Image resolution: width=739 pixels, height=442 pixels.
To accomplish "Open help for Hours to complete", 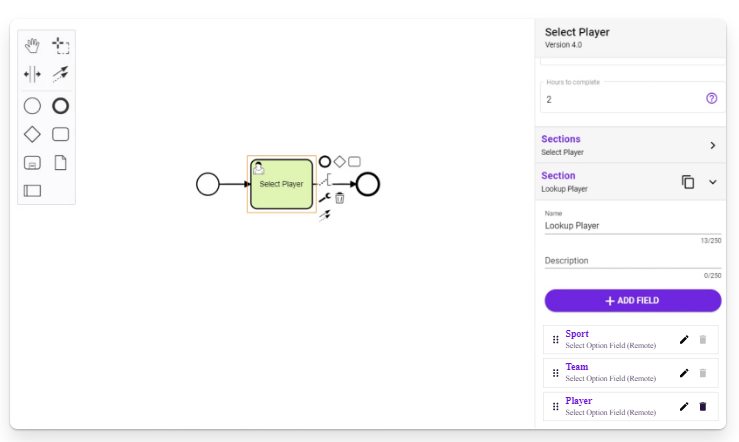I will pos(711,98).
